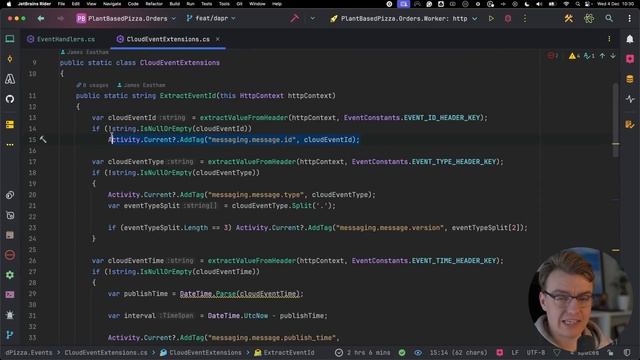Open the main toolbar options menu
Screen dimensions: 640x360
pos(629,18)
